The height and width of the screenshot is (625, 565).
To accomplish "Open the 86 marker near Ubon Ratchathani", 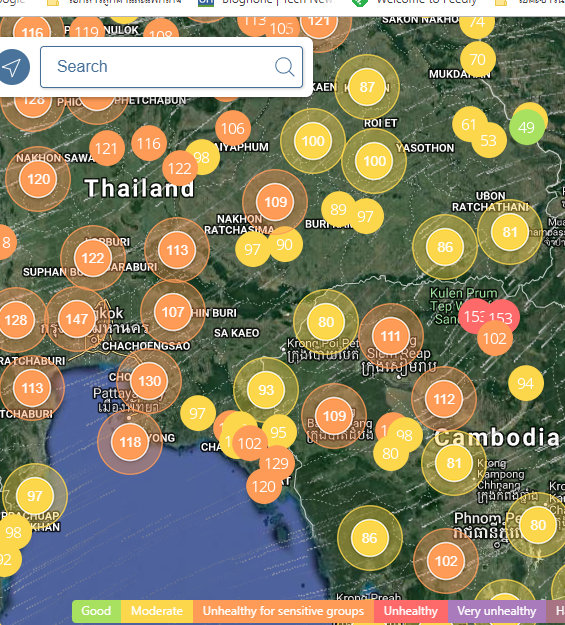I will point(445,247).
